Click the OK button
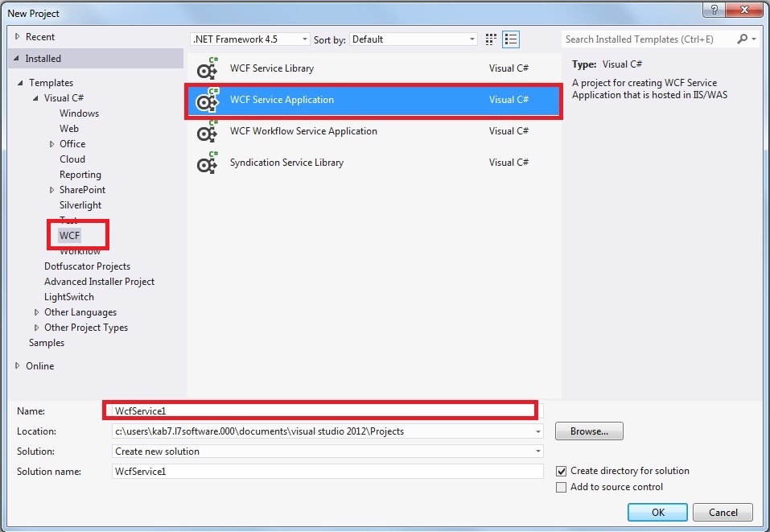The image size is (770, 532). click(x=657, y=513)
